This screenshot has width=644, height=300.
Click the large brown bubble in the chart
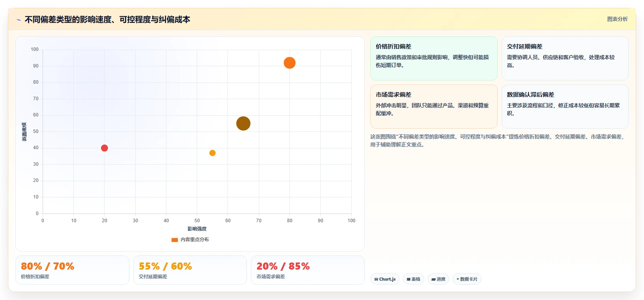pyautogui.click(x=243, y=124)
